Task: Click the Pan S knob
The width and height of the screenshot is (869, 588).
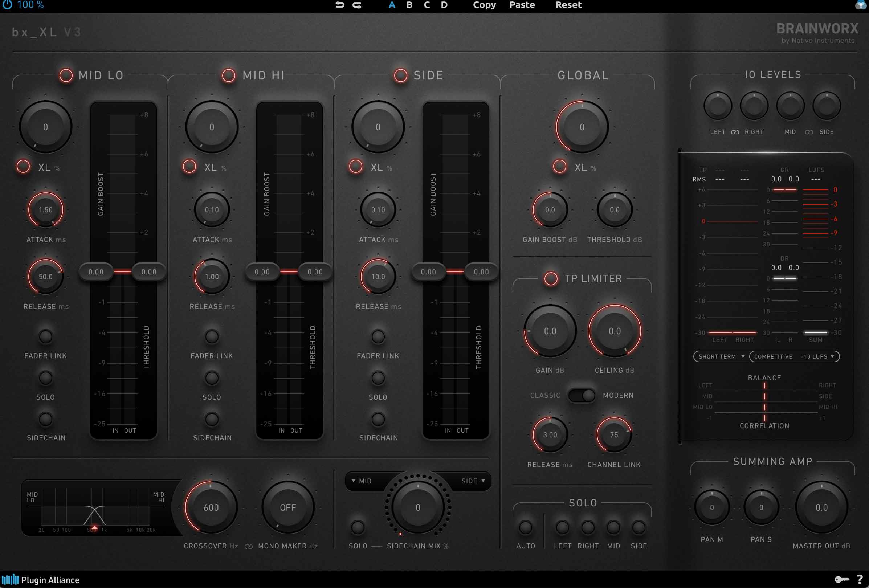Action: click(761, 507)
